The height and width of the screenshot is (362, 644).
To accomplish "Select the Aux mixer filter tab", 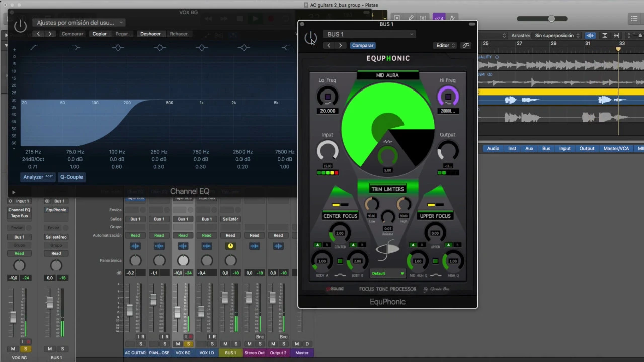I will (x=529, y=149).
